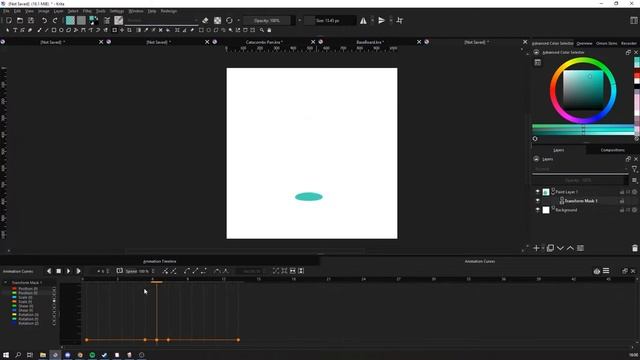
Task: Adjust the layer opacity slider
Action: pos(580,180)
